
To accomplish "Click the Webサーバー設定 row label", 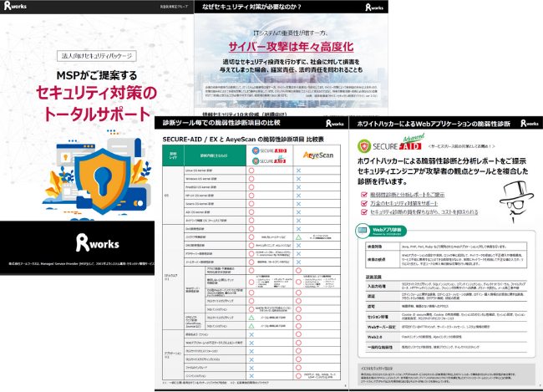I will coord(381,327).
